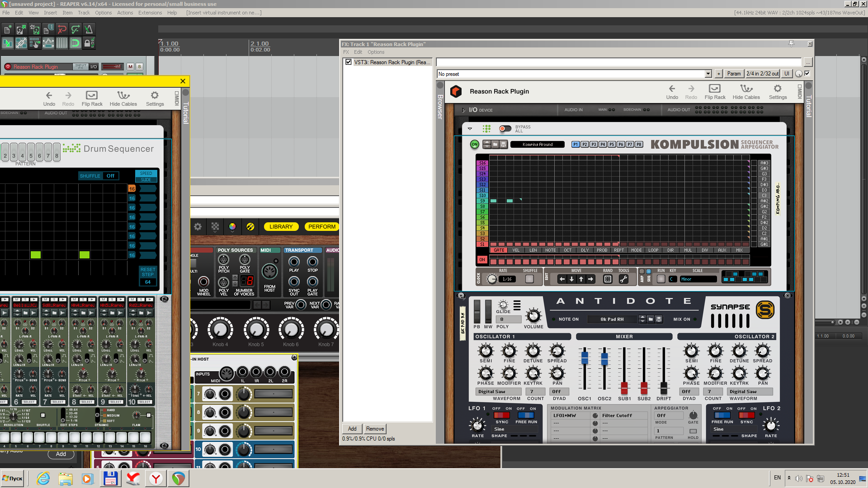868x488 pixels.
Task: Open Reason Rack Plugin Settings gear in FX window
Action: pyautogui.click(x=778, y=89)
